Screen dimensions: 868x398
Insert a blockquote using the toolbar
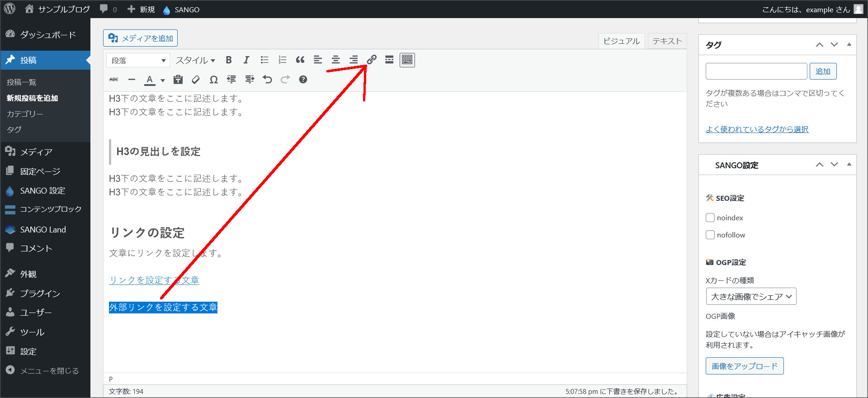coord(300,60)
